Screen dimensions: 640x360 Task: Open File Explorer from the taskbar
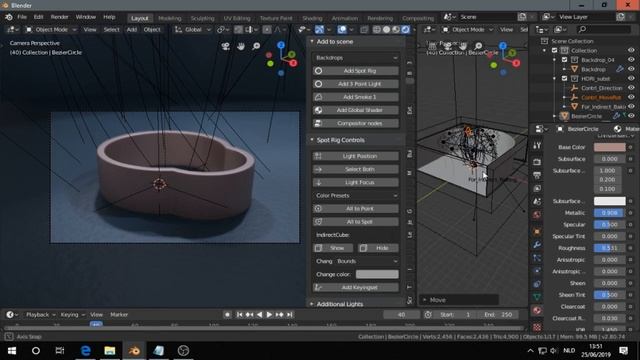pos(109,351)
